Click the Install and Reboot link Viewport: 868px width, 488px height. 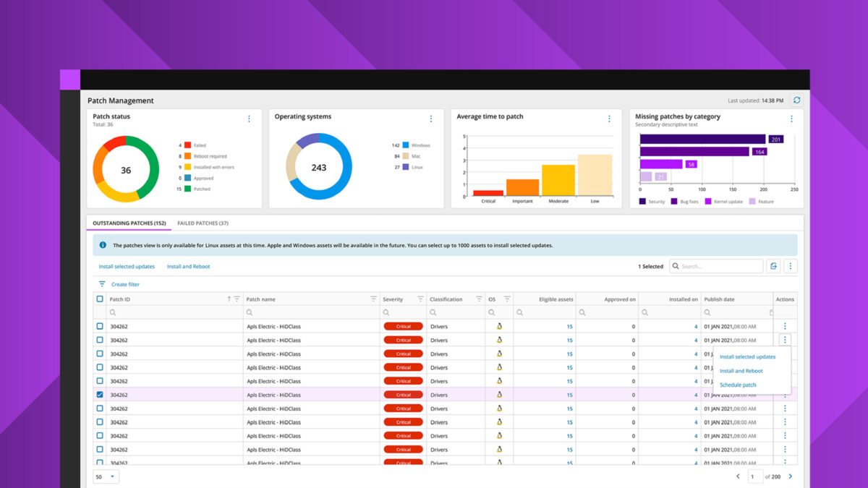(190, 266)
